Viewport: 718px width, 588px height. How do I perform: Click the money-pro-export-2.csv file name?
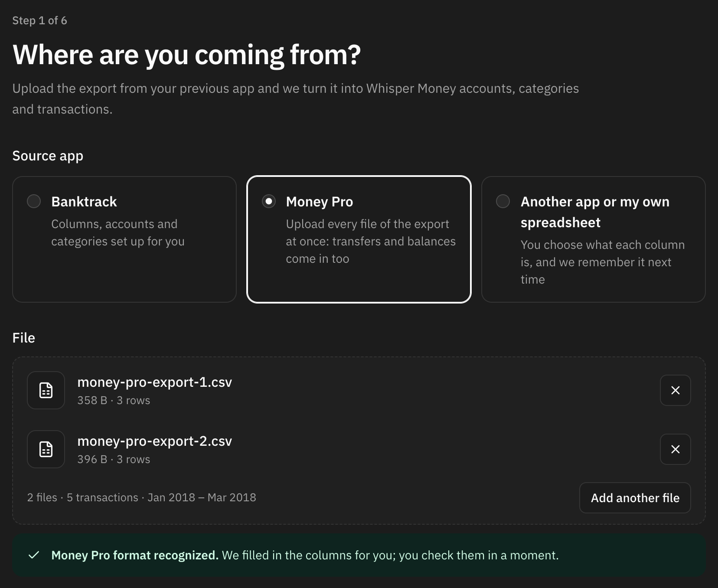pyautogui.click(x=154, y=441)
